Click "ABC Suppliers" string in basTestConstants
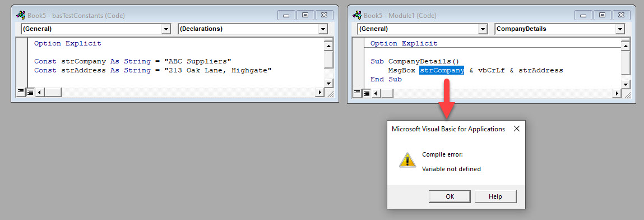Screen dimensions: 644x220 (x=198, y=61)
